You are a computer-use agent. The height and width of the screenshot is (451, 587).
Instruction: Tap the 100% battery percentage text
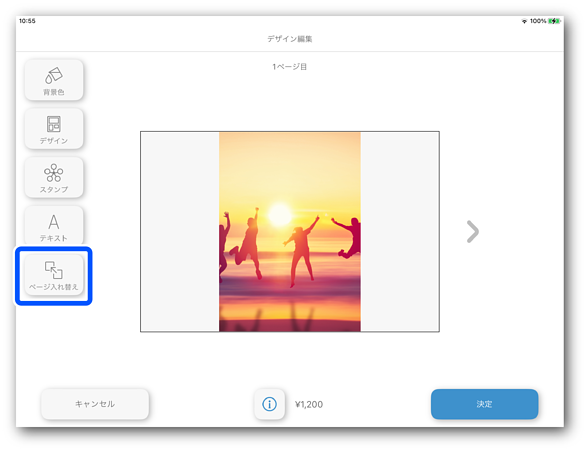pyautogui.click(x=538, y=21)
